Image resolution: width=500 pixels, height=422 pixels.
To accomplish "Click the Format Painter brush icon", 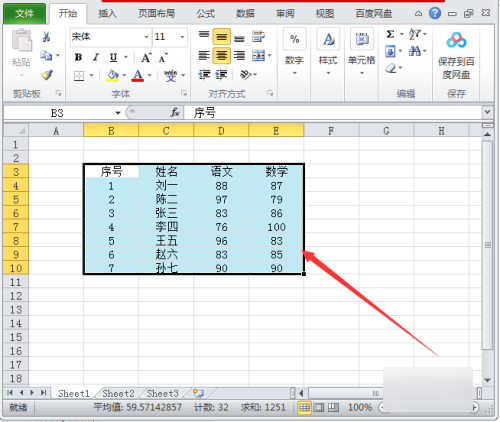I will tap(47, 75).
